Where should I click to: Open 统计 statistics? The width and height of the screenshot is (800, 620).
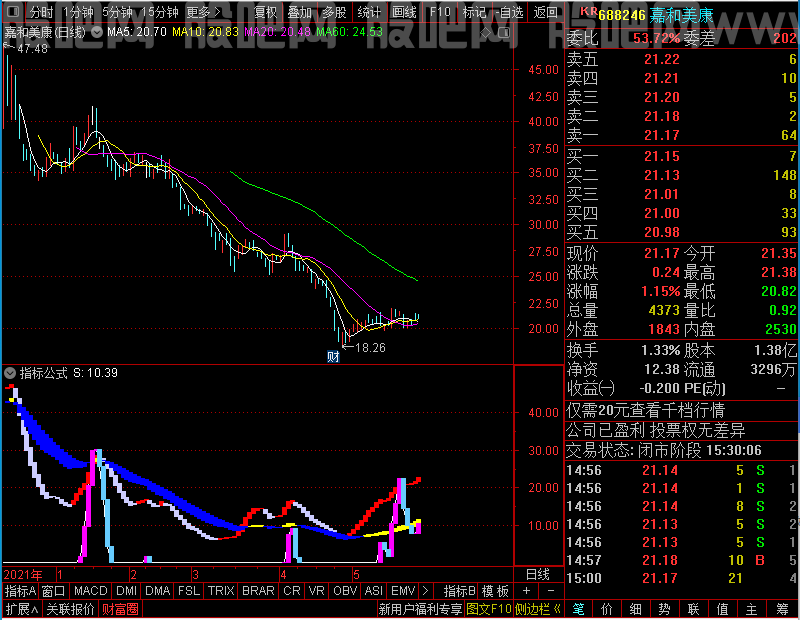point(369,12)
